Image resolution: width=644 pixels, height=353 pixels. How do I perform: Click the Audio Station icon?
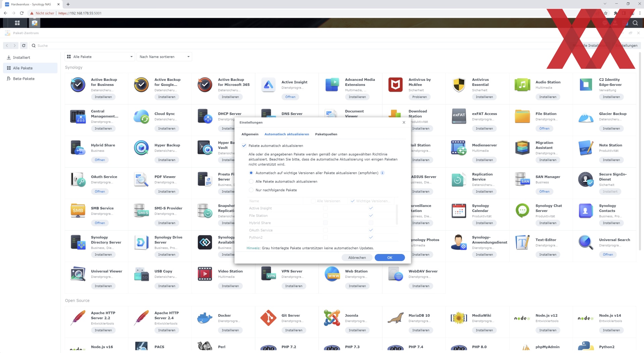tap(522, 85)
